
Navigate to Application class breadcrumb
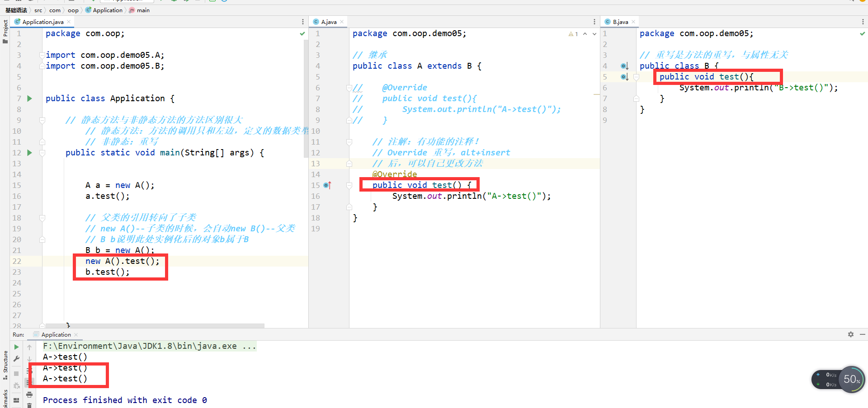104,10
